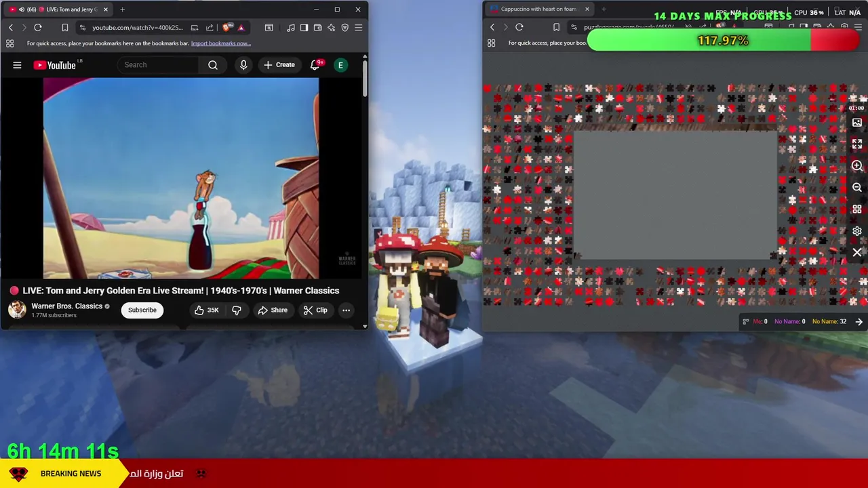Like the video with 35K likes
The image size is (868, 488).
tap(206, 310)
